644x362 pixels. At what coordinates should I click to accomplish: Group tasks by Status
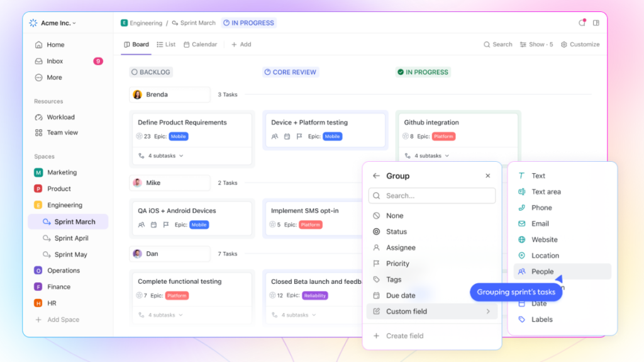coord(396,232)
